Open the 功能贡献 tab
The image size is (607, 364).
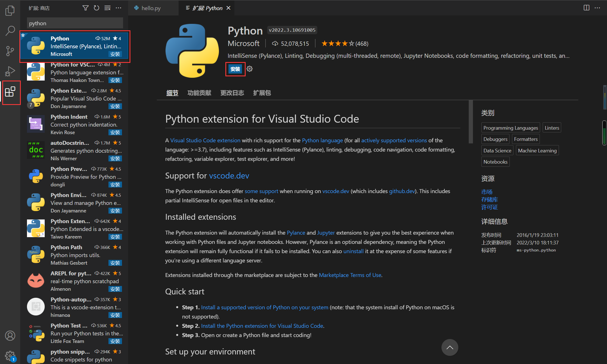199,93
